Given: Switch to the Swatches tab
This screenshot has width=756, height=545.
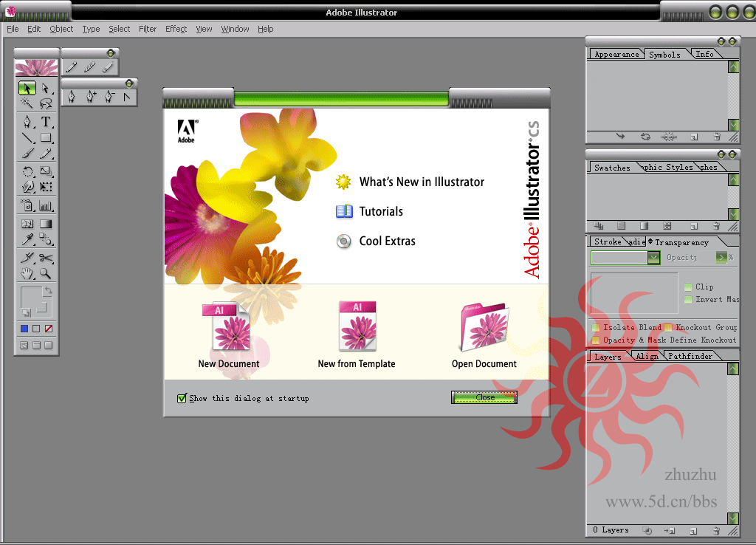Looking at the screenshot, I should [x=612, y=168].
